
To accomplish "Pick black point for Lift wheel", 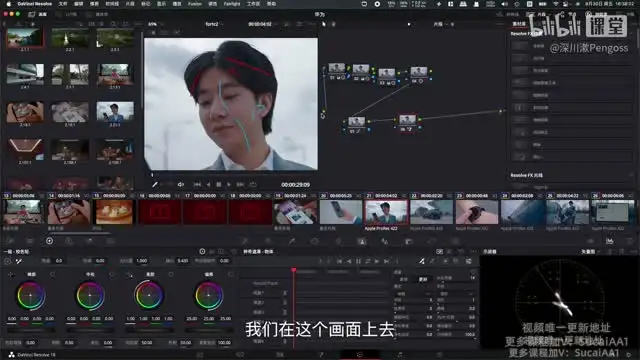I will coord(11,274).
